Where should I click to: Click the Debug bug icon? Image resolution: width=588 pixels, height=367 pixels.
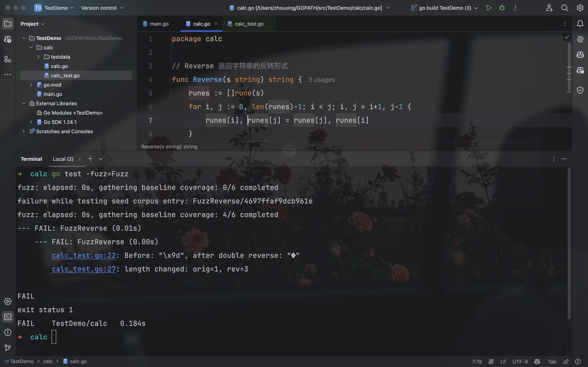click(502, 8)
